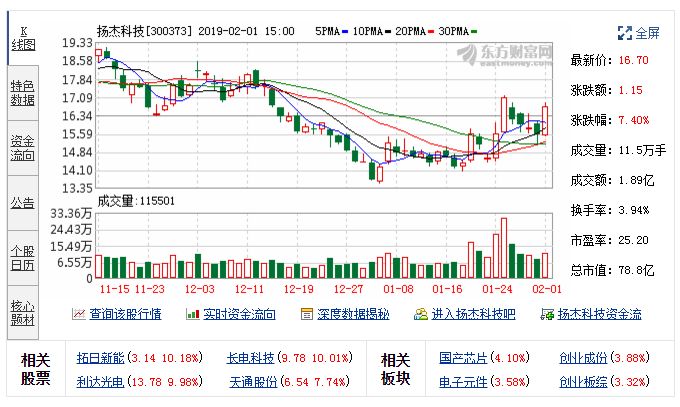Click the 相关板块 section heading
The height and width of the screenshot is (407, 680).
click(x=396, y=369)
